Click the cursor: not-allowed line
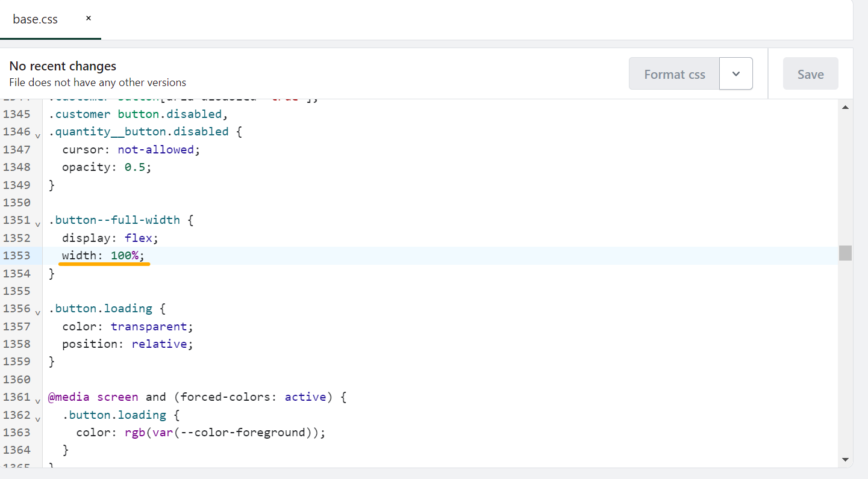The height and width of the screenshot is (479, 868). coord(131,149)
